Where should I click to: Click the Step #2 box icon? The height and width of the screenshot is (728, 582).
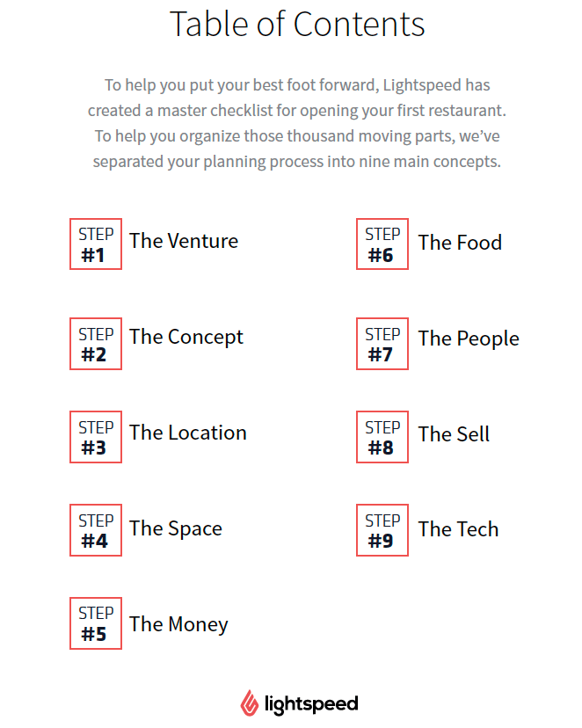[x=96, y=344]
